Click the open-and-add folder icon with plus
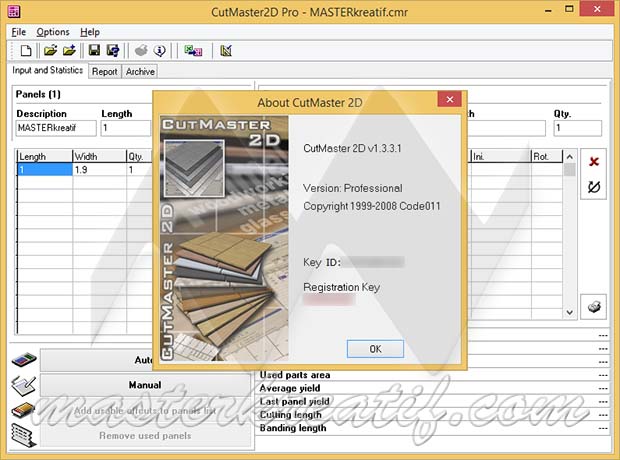 [69, 51]
